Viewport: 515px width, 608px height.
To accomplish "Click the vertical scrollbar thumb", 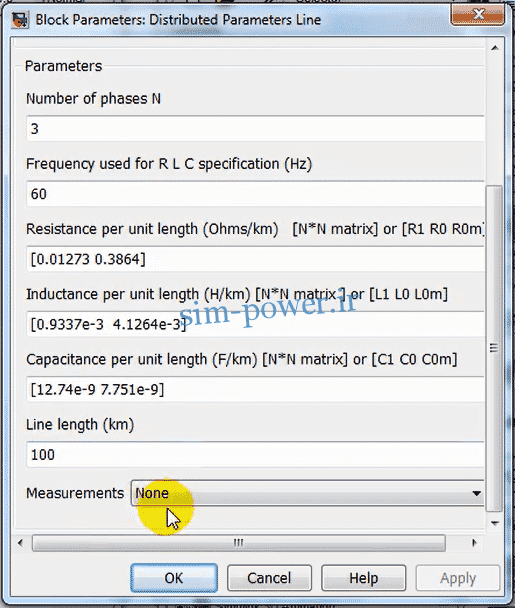I will [x=494, y=348].
